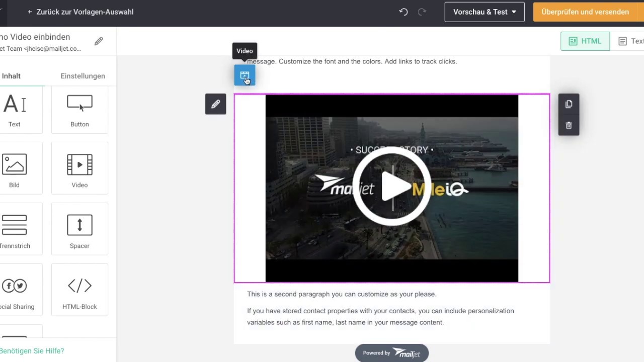The height and width of the screenshot is (362, 644).
Task: Click the redo arrow icon
Action: click(422, 12)
